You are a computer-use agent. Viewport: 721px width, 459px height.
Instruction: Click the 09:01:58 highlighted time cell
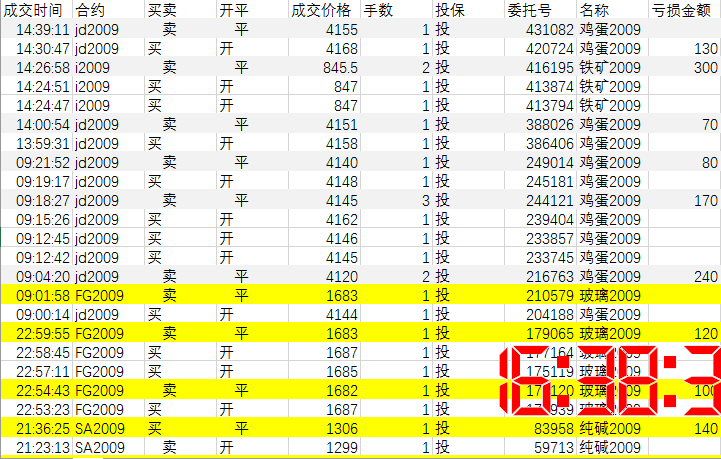click(42, 294)
